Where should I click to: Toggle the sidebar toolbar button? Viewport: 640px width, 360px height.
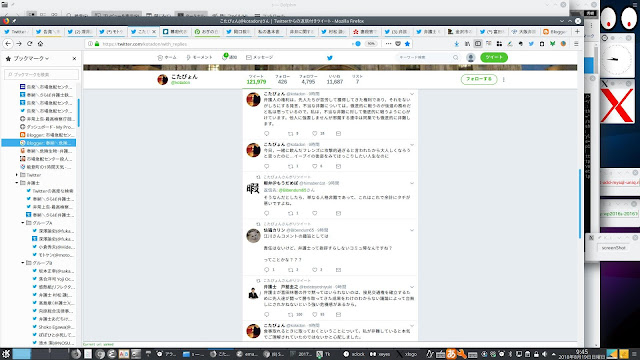[x=478, y=44]
